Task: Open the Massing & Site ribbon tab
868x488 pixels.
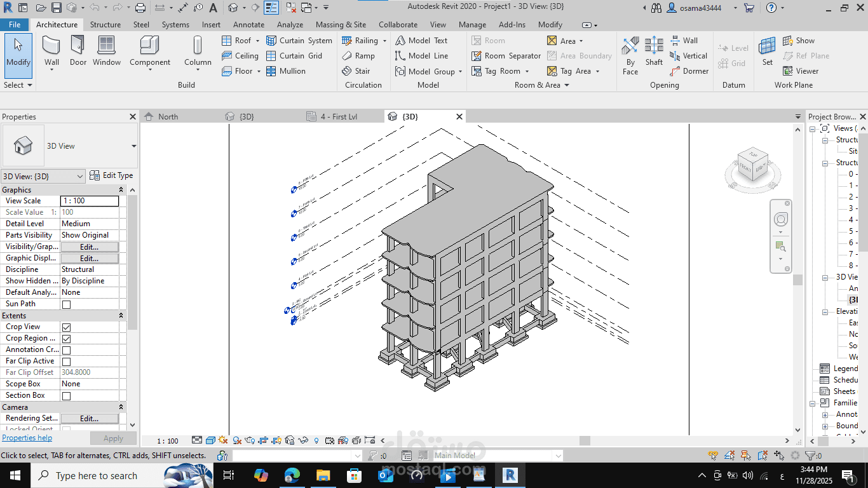Action: [x=341, y=25]
